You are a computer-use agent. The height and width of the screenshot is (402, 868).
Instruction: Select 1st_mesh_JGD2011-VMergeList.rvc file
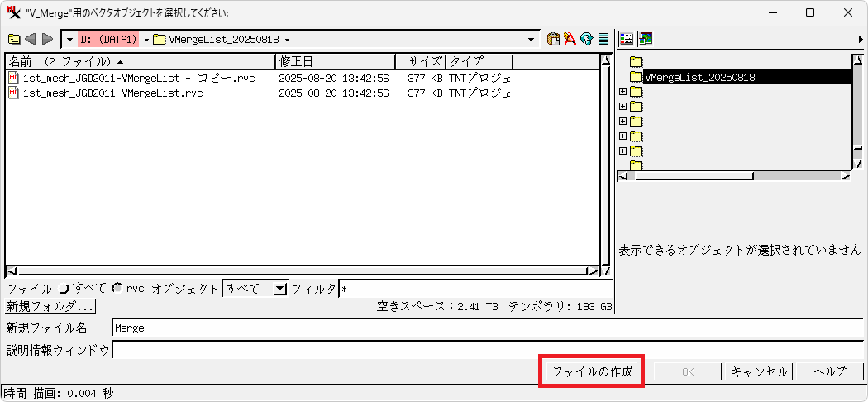click(x=112, y=93)
